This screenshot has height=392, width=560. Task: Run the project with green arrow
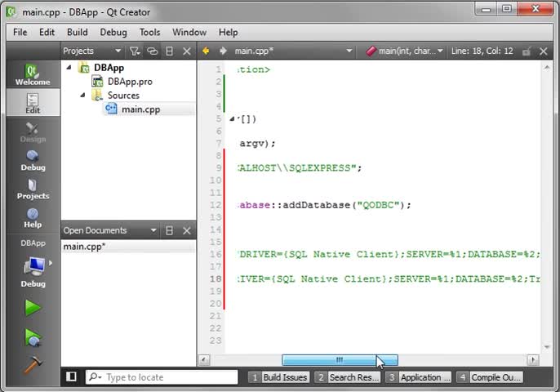tap(33, 308)
